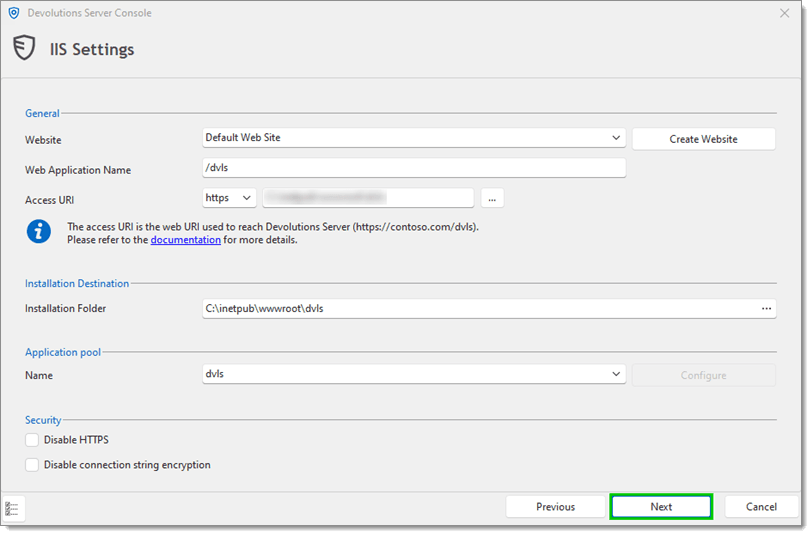812x536 pixels.
Task: Click the Next button
Action: [x=661, y=507]
